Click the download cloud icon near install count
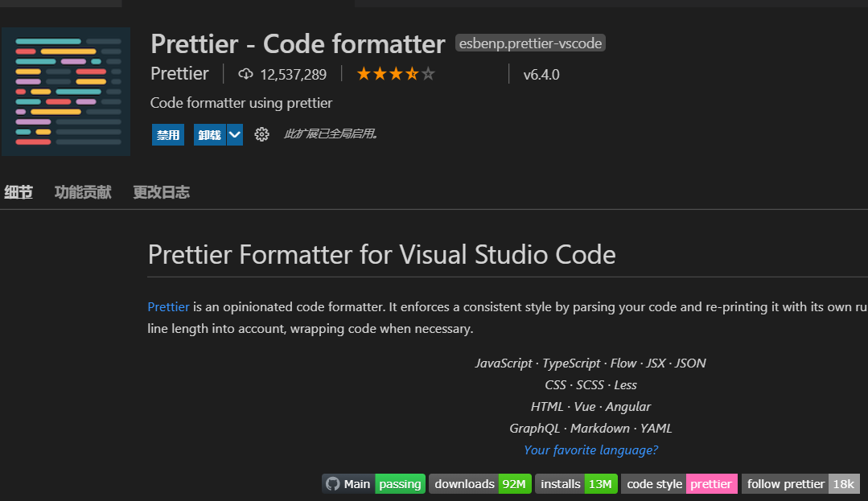This screenshot has height=501, width=868. click(246, 74)
